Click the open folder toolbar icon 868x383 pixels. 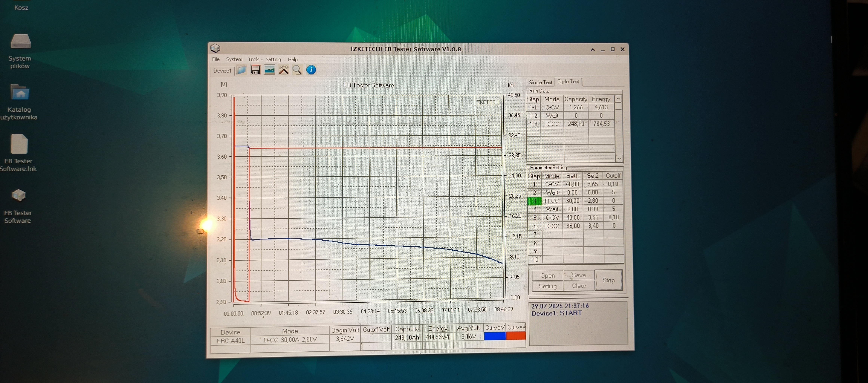pyautogui.click(x=241, y=70)
